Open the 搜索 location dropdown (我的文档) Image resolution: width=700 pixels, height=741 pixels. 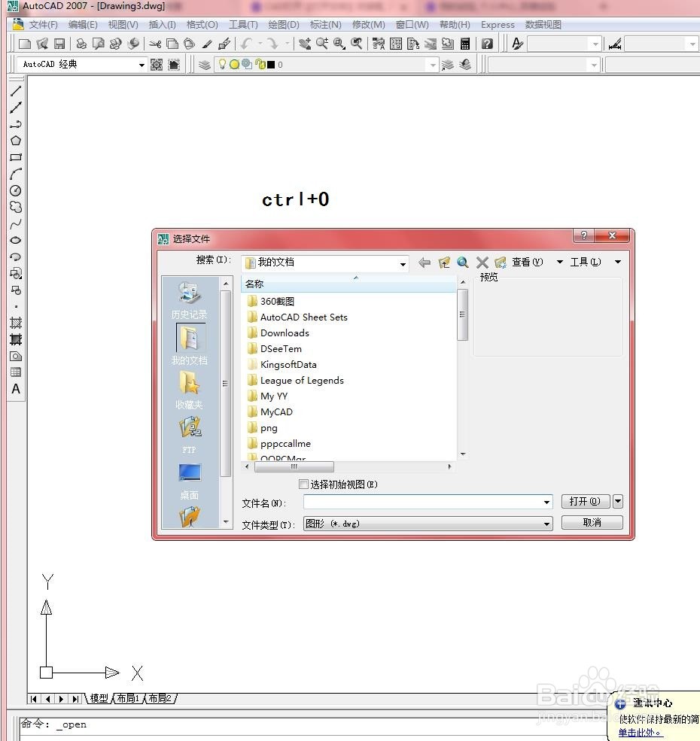[403, 264]
